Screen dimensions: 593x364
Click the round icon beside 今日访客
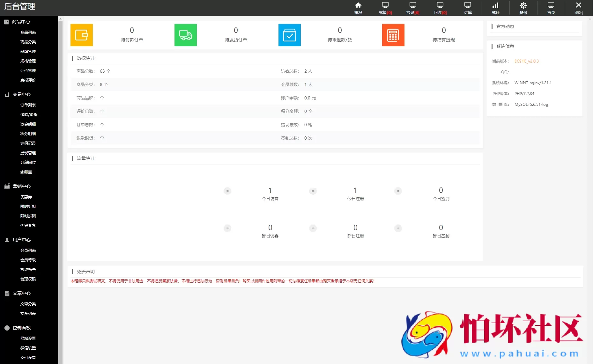(x=227, y=191)
